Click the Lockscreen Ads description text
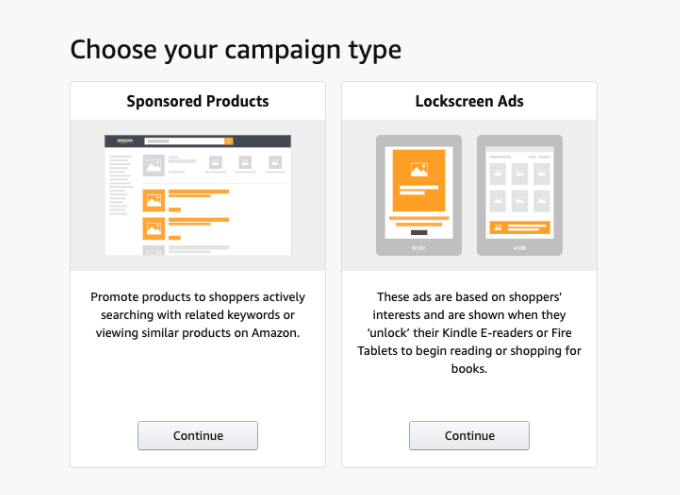This screenshot has width=680, height=495. (x=469, y=333)
